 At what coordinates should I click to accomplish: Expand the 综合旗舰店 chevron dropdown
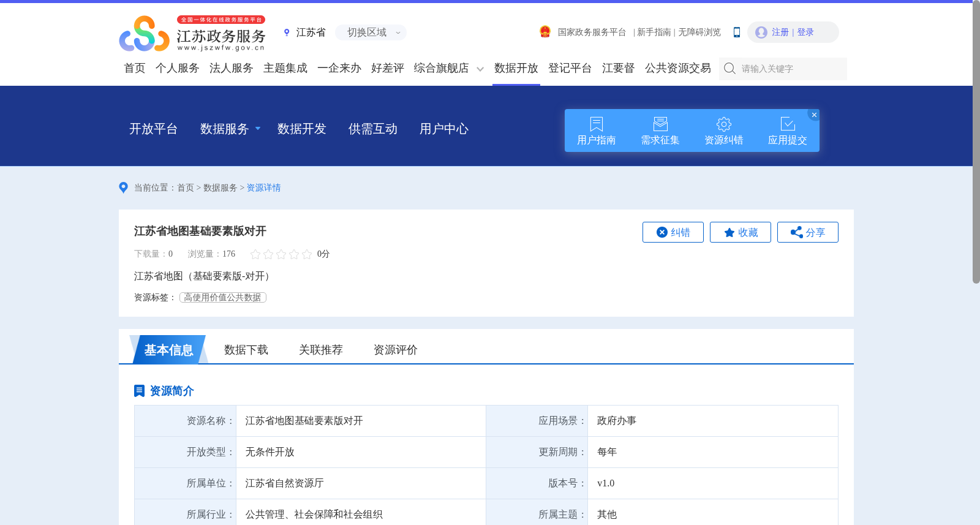(x=480, y=69)
